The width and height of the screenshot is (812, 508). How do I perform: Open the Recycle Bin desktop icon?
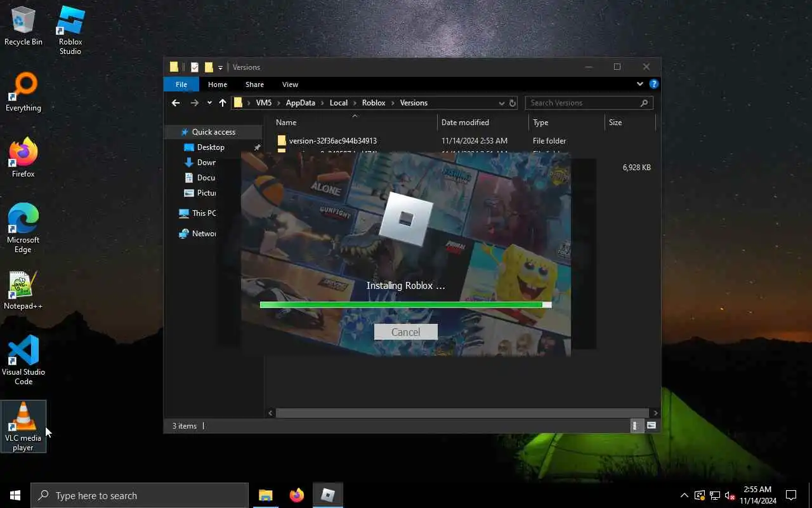pyautogui.click(x=23, y=27)
